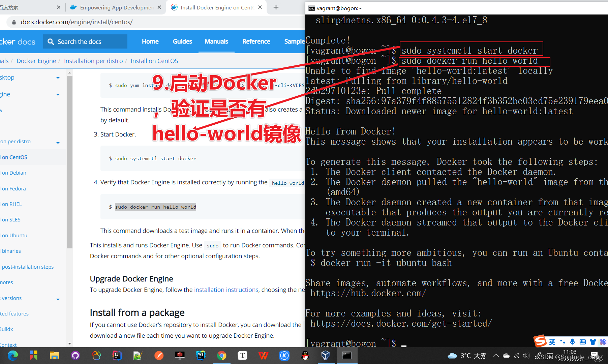Open QQ penguin from the taskbar
Screen dimensions: 608x364
coord(305,356)
